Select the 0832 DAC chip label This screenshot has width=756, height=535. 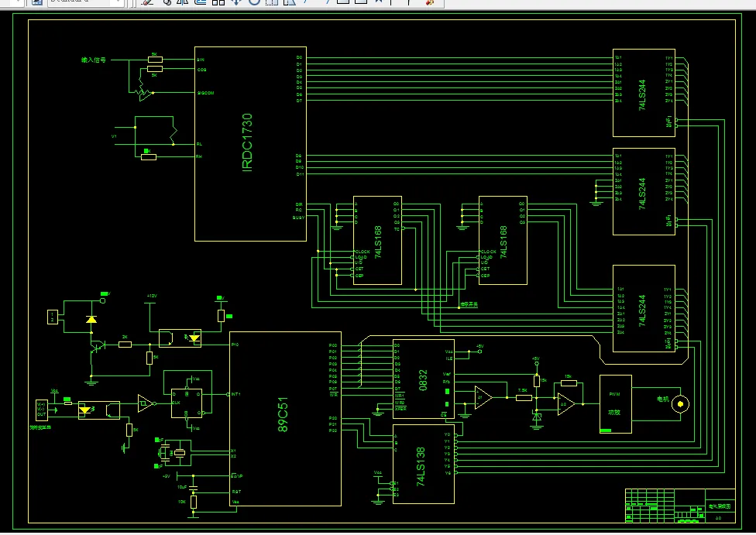tap(424, 380)
